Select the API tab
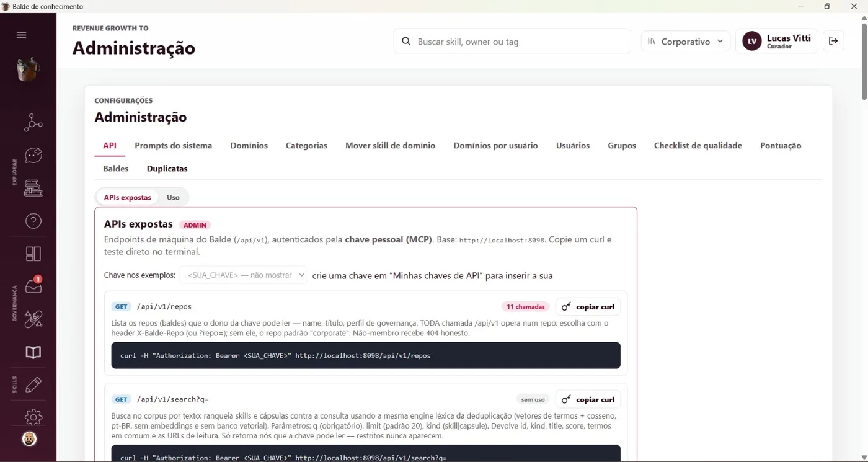The image size is (868, 462). click(x=110, y=146)
